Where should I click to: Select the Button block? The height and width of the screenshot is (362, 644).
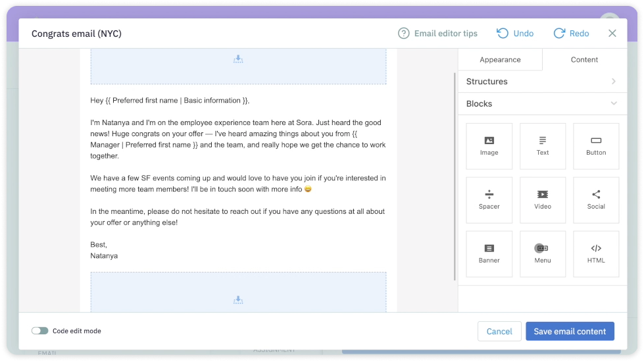tap(596, 146)
